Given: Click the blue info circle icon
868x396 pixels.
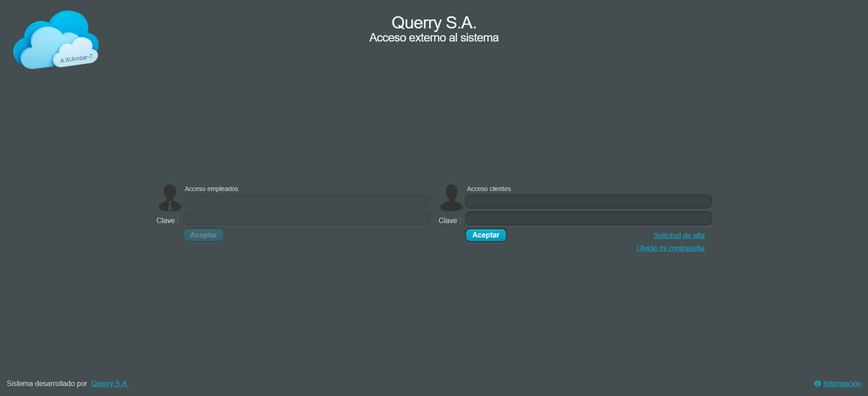Looking at the screenshot, I should point(817,383).
